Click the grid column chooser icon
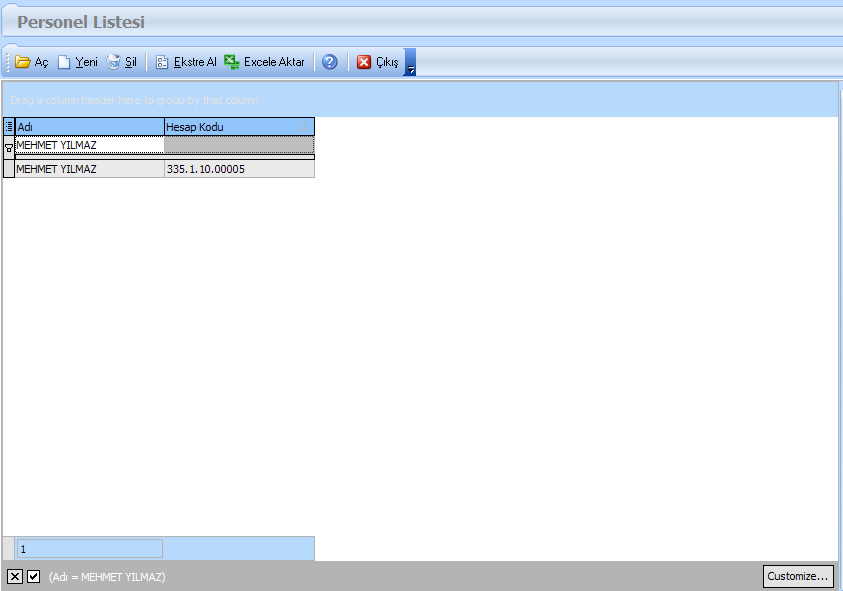 pyautogui.click(x=9, y=127)
